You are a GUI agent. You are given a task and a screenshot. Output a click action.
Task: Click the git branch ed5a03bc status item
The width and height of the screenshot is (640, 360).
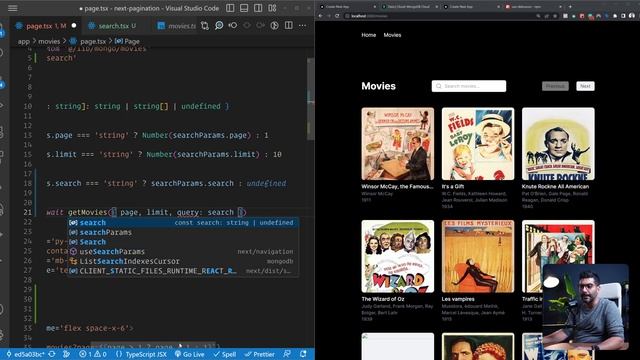(25, 354)
